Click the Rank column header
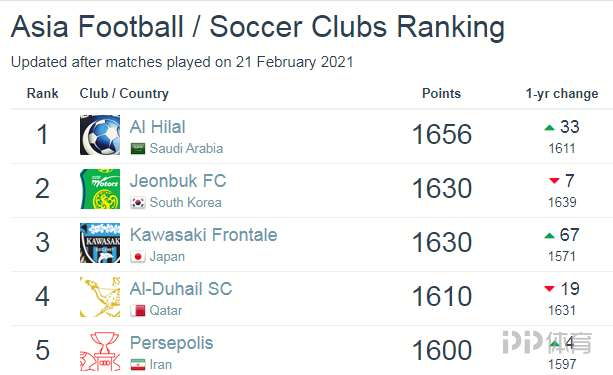Viewport: 613px width, 375px height. click(43, 93)
